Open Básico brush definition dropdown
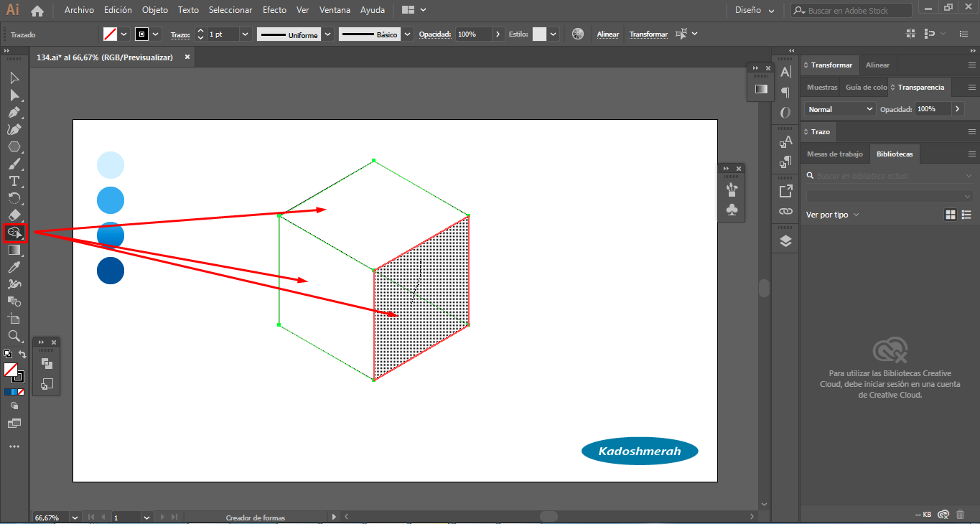The image size is (980, 524). (x=408, y=34)
